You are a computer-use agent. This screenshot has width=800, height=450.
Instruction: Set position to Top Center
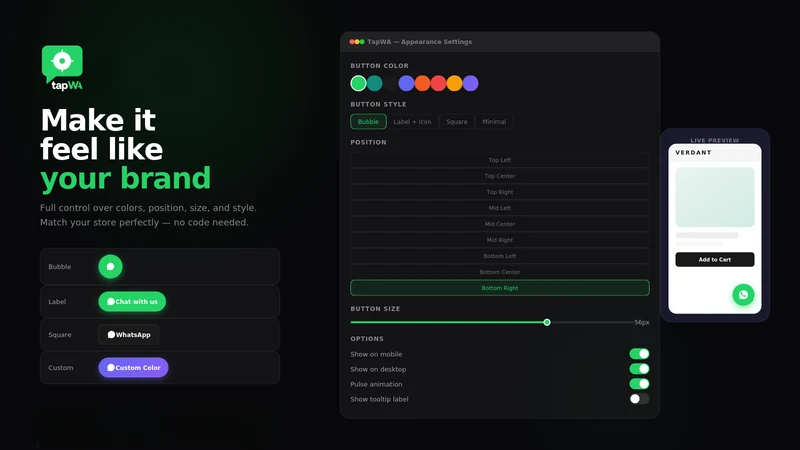click(x=499, y=176)
